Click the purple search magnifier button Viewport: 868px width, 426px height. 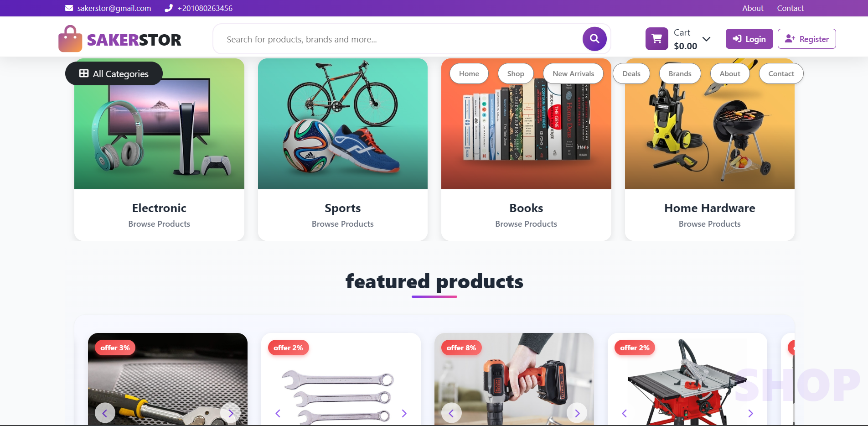coord(594,39)
